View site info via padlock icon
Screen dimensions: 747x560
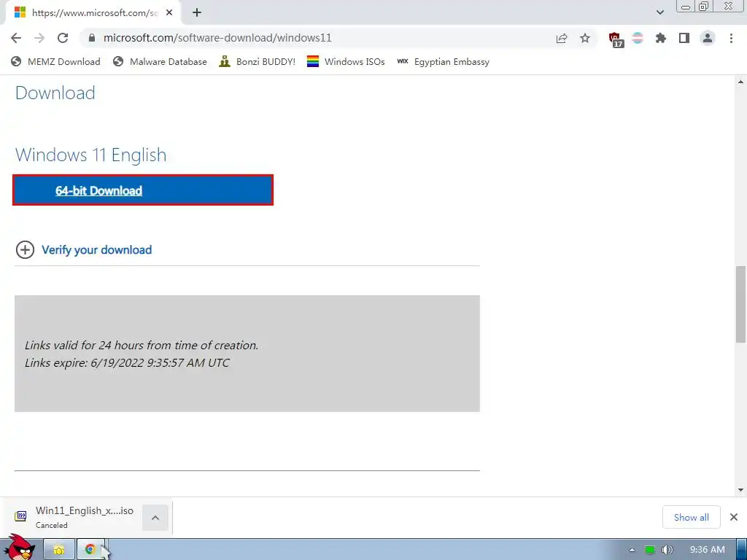click(92, 38)
